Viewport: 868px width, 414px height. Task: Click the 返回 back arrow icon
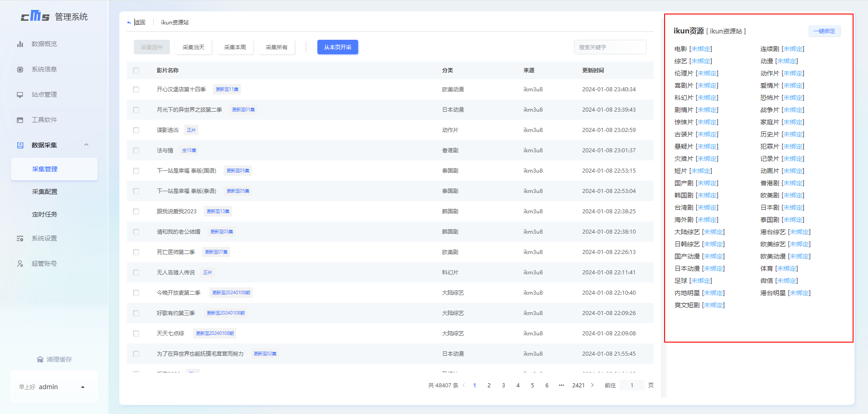pos(129,23)
